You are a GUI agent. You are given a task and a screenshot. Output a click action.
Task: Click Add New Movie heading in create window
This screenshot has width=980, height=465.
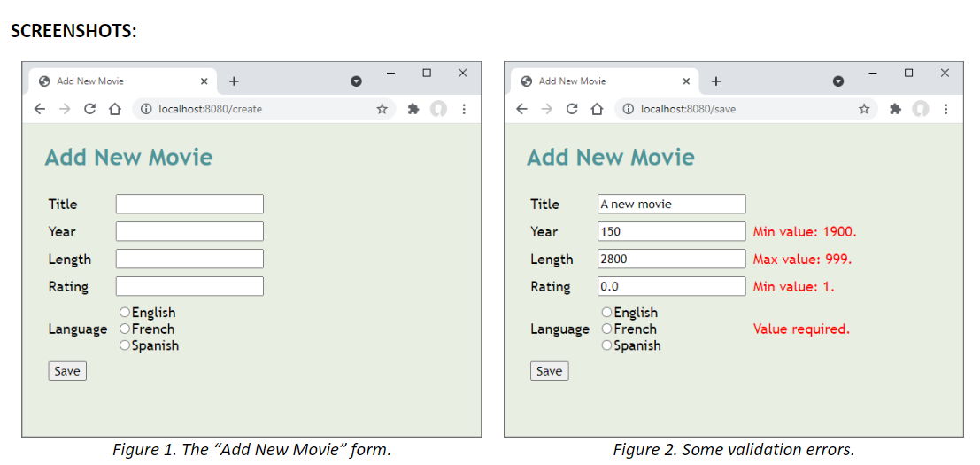click(128, 157)
